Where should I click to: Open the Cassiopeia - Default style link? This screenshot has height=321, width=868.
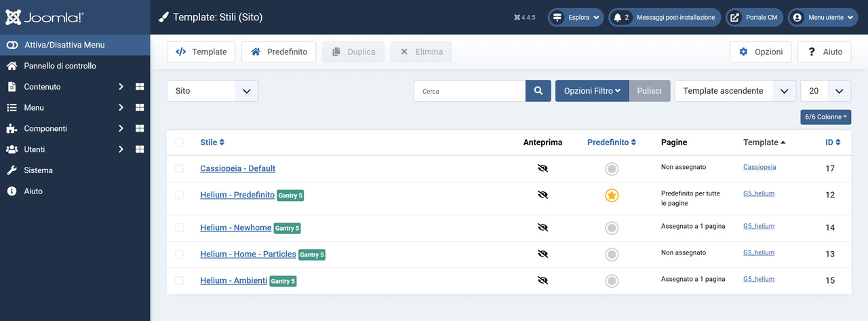pyautogui.click(x=237, y=168)
